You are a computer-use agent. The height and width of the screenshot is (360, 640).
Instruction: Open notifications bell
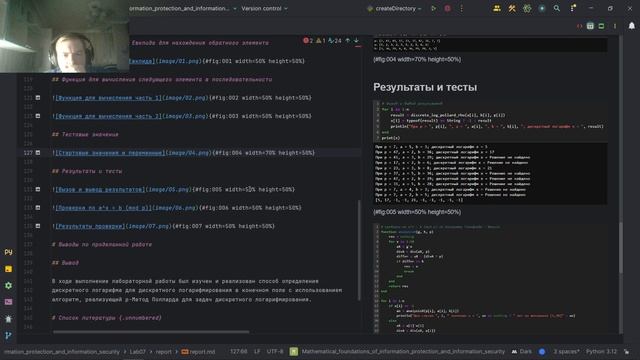click(631, 26)
